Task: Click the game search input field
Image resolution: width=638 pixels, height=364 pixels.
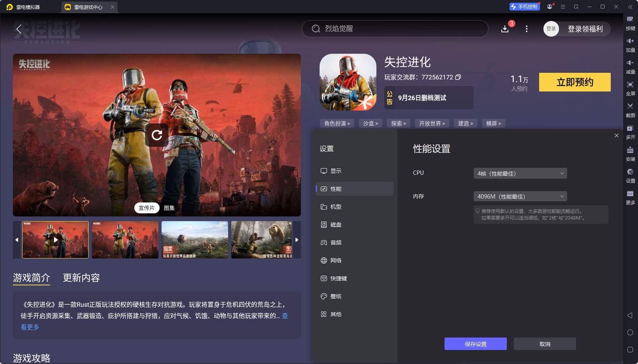Action: click(x=395, y=29)
